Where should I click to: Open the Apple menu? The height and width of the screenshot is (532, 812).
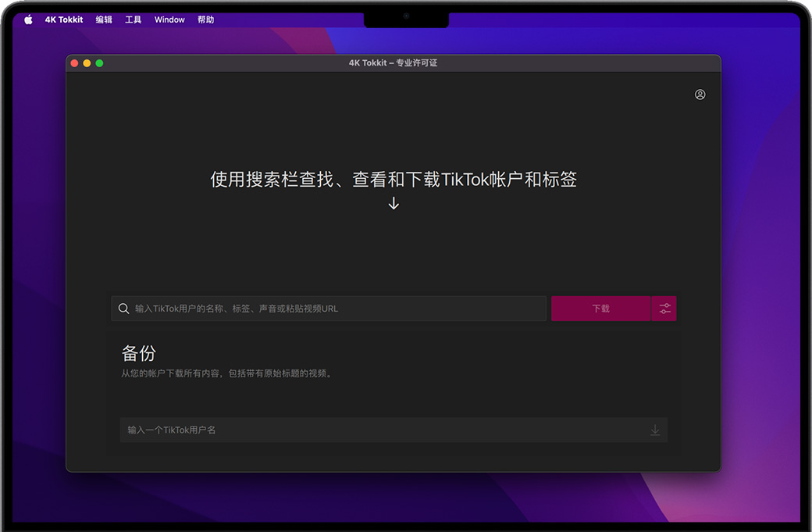28,20
